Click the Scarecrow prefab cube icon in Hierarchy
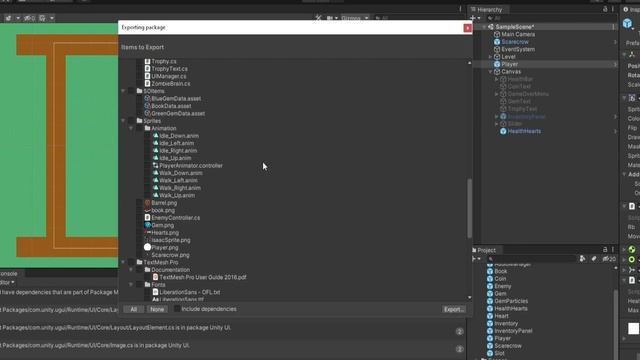The height and width of the screenshot is (360, 640). [x=497, y=42]
